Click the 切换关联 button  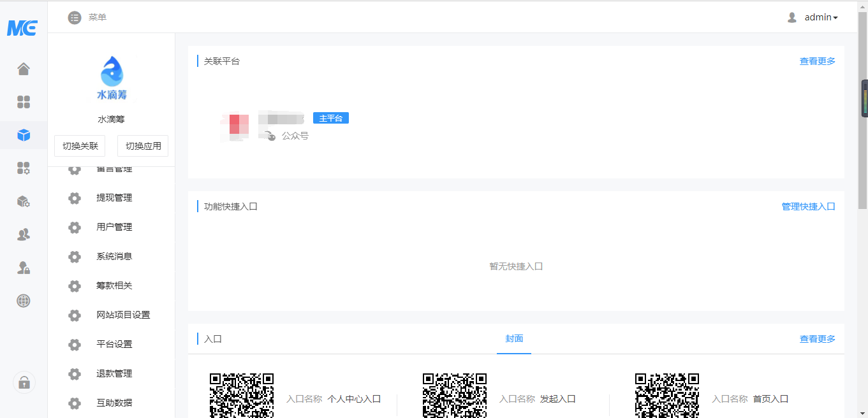coord(80,146)
